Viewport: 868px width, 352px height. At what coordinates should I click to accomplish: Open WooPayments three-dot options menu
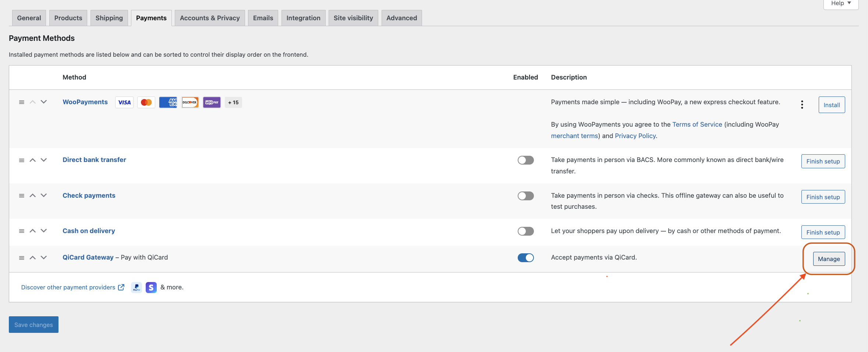(802, 105)
